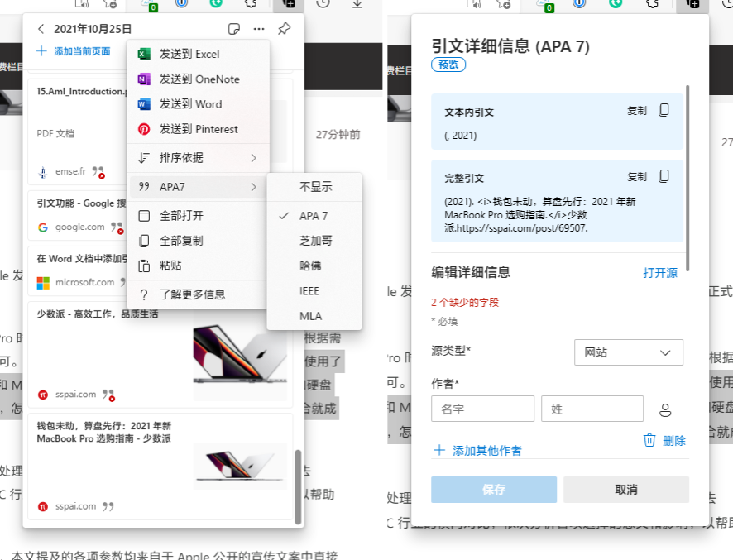Click the left window's collections toolbar icon
Image resolution: width=733 pixels, height=560 pixels.
click(289, 5)
